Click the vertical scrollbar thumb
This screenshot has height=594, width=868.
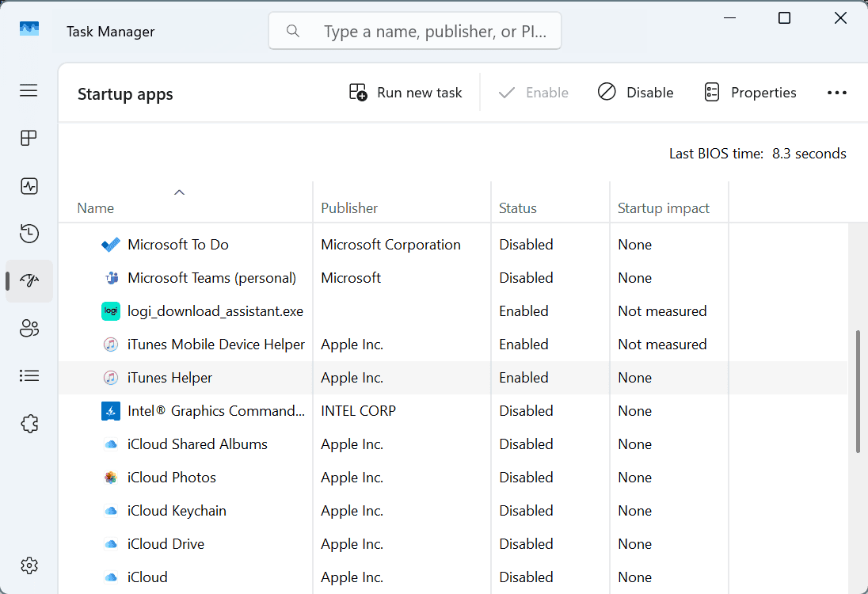point(858,391)
